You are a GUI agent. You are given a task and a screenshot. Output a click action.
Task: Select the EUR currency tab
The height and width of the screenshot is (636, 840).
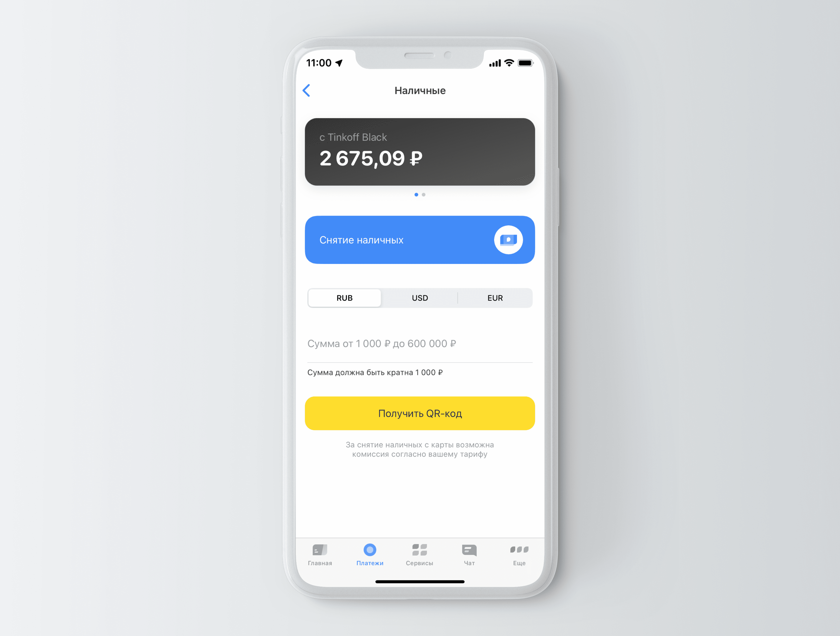point(495,298)
